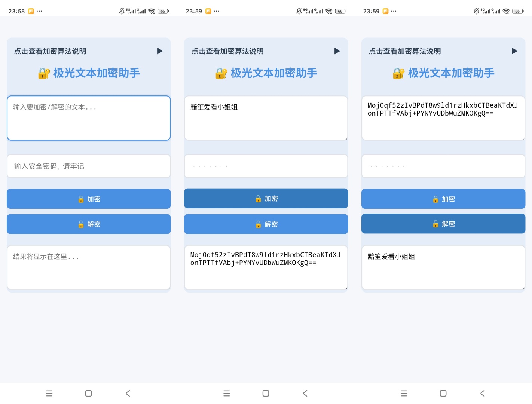Focus the empty security password field

(x=89, y=166)
